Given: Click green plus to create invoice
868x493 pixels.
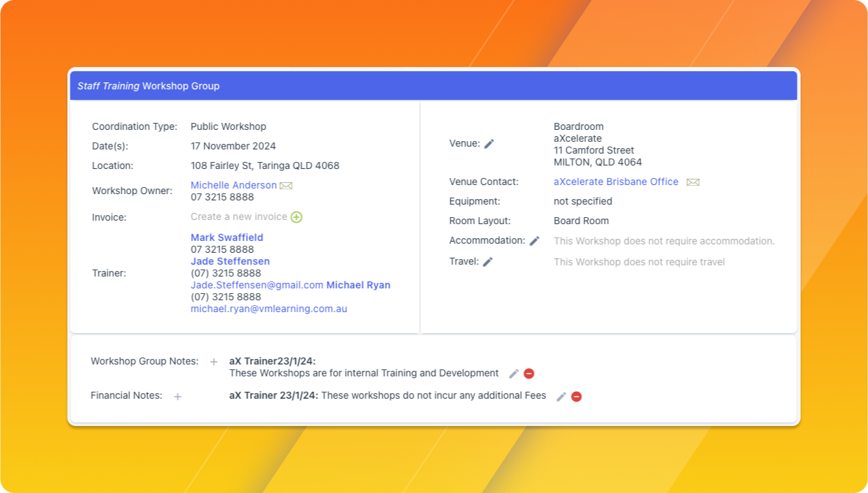Looking at the screenshot, I should pos(296,217).
